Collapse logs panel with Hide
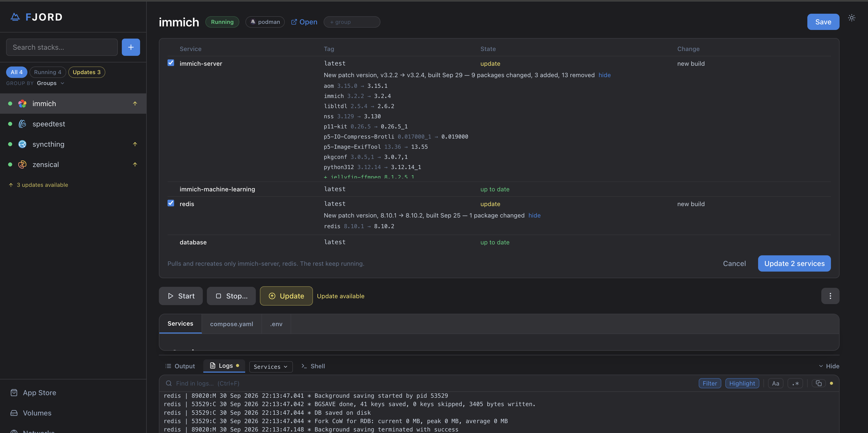The image size is (868, 433). coord(829,366)
